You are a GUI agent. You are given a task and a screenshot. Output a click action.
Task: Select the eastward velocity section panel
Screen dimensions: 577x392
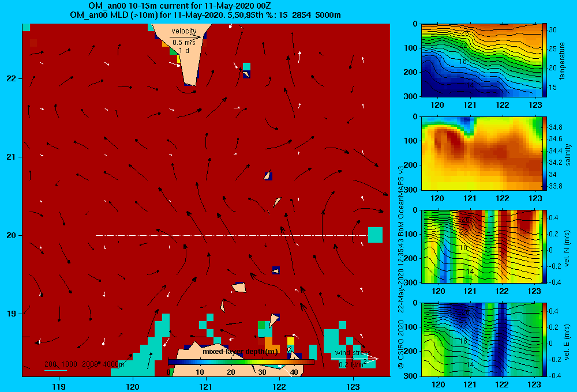481,340
